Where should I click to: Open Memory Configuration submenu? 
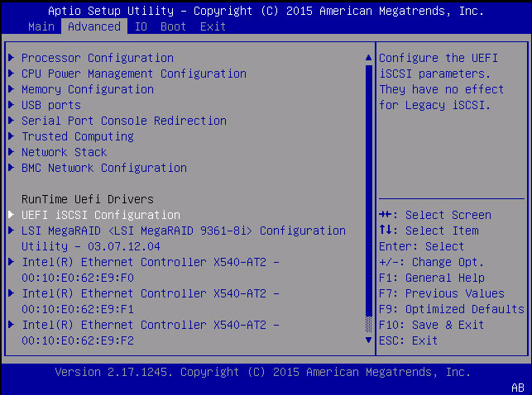pyautogui.click(x=88, y=89)
